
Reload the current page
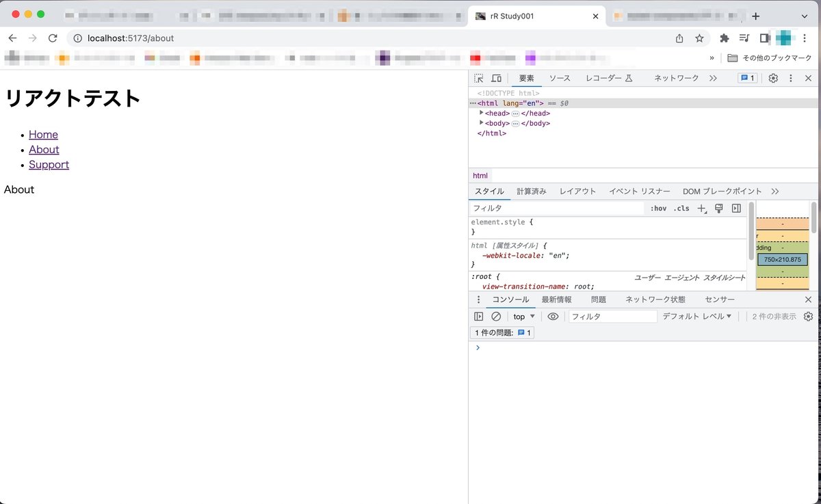coord(53,38)
